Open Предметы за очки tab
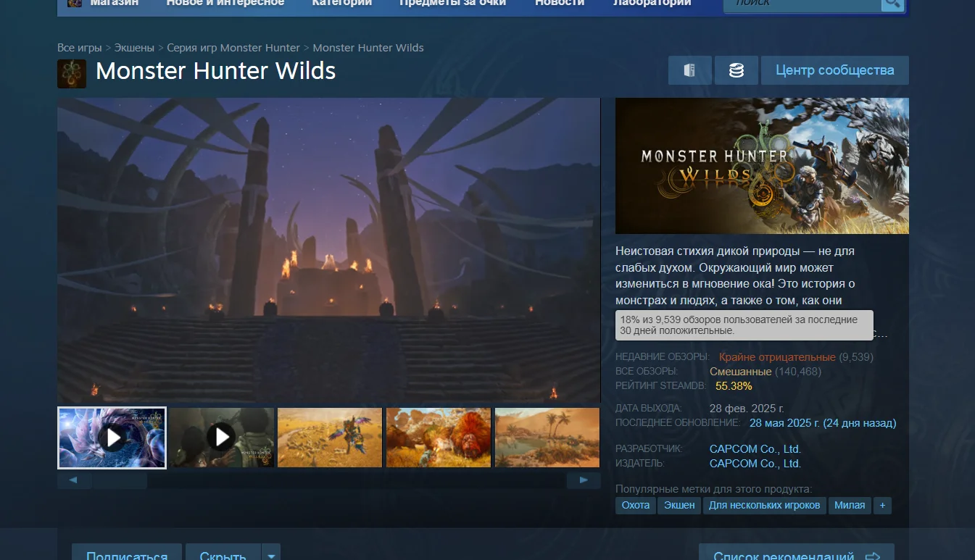Screen dimensions: 975x560 453,3
